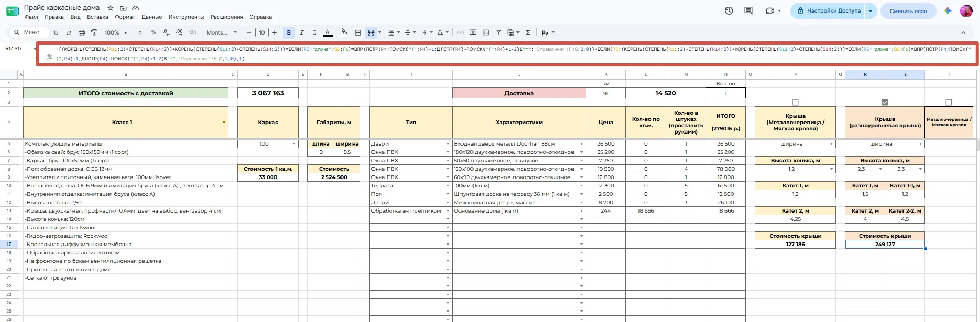Check the box above 'Крыша (Металлочерепица / Мягкая кровля)'
The width and height of the screenshot is (980, 322).
tap(795, 103)
